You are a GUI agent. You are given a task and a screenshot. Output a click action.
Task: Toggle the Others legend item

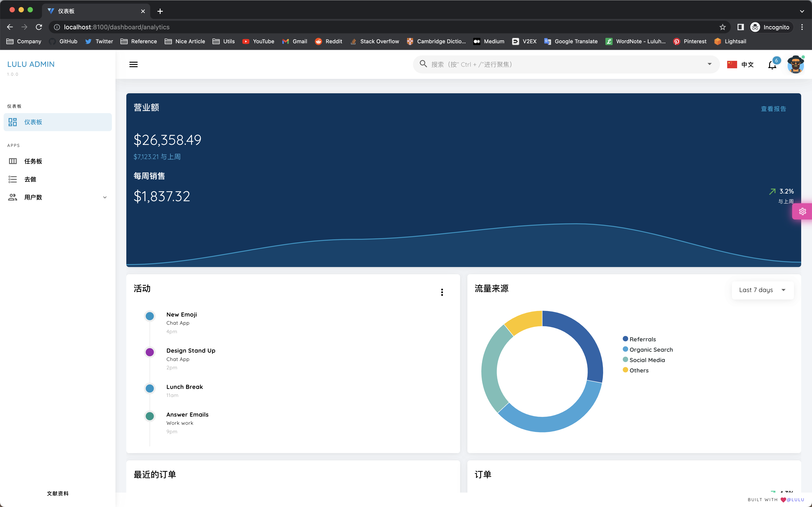coord(639,370)
